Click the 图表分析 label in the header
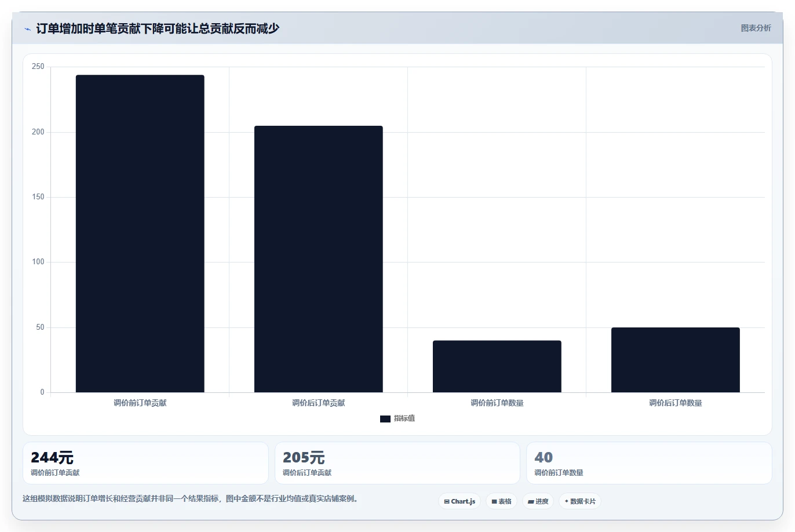This screenshot has width=795, height=532. pyautogui.click(x=756, y=28)
